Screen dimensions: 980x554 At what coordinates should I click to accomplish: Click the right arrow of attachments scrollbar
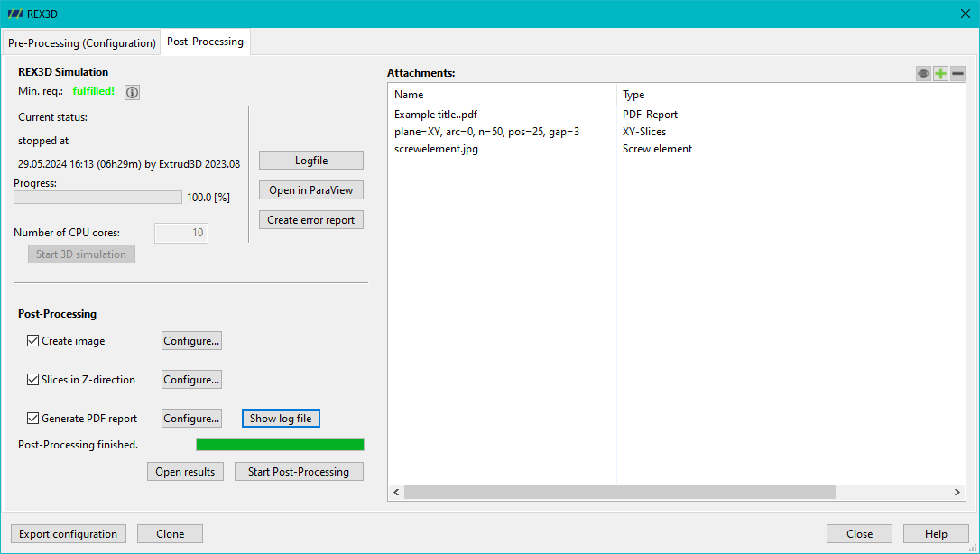957,492
